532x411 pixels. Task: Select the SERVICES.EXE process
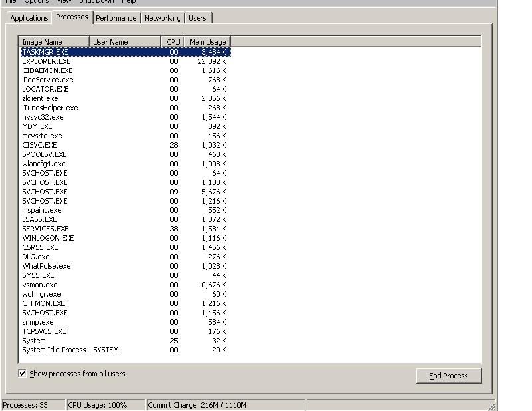[x=126, y=229]
